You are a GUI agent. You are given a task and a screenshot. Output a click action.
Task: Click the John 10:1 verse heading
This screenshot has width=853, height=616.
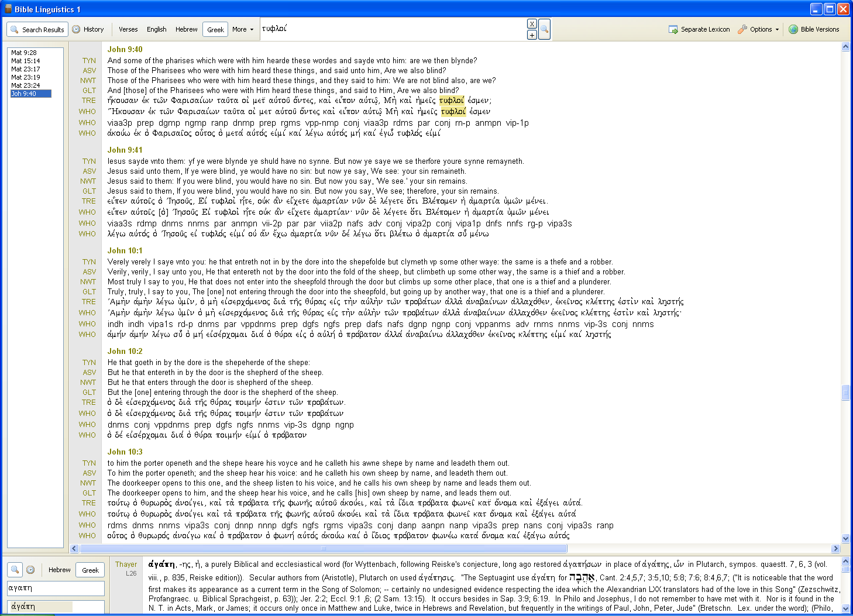coord(125,250)
